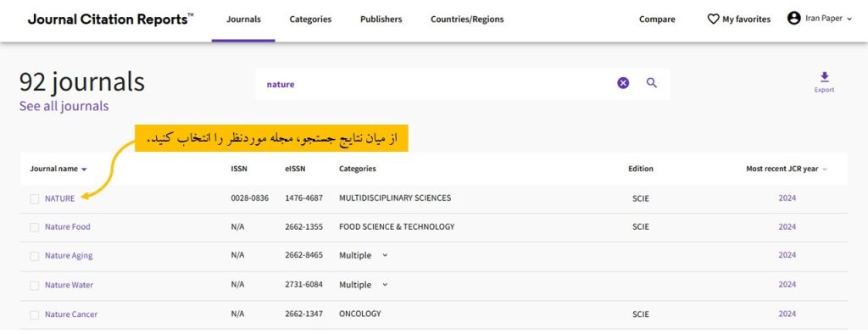Click the Edition column header
868x334 pixels.
[x=641, y=169]
